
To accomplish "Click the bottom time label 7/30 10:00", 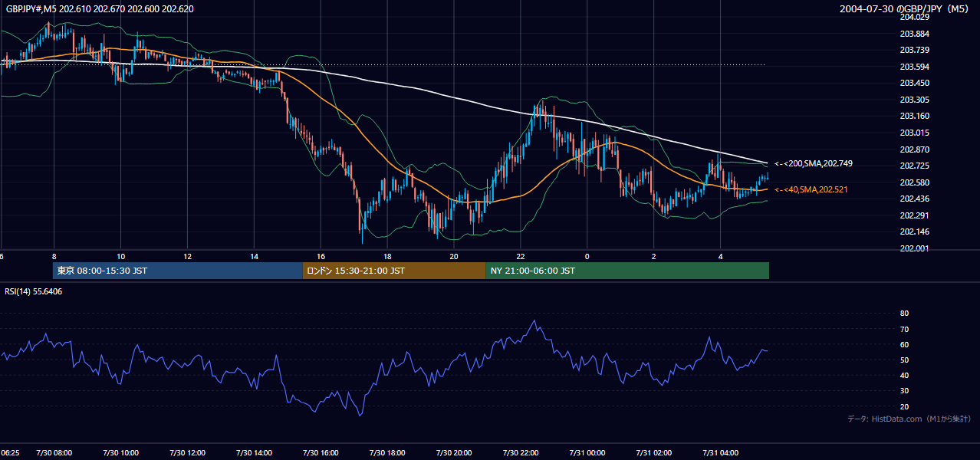I will pos(120,453).
